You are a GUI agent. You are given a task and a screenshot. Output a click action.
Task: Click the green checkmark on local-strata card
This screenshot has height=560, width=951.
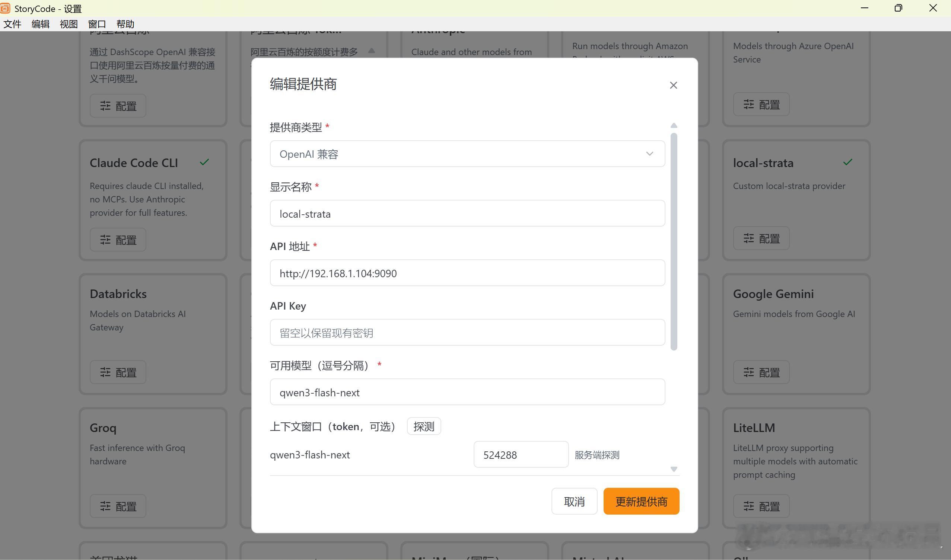[847, 162]
